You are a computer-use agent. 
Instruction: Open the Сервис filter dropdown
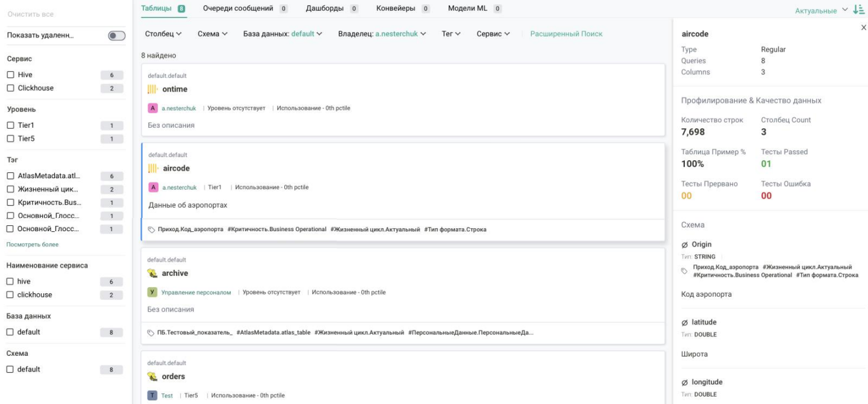click(493, 34)
